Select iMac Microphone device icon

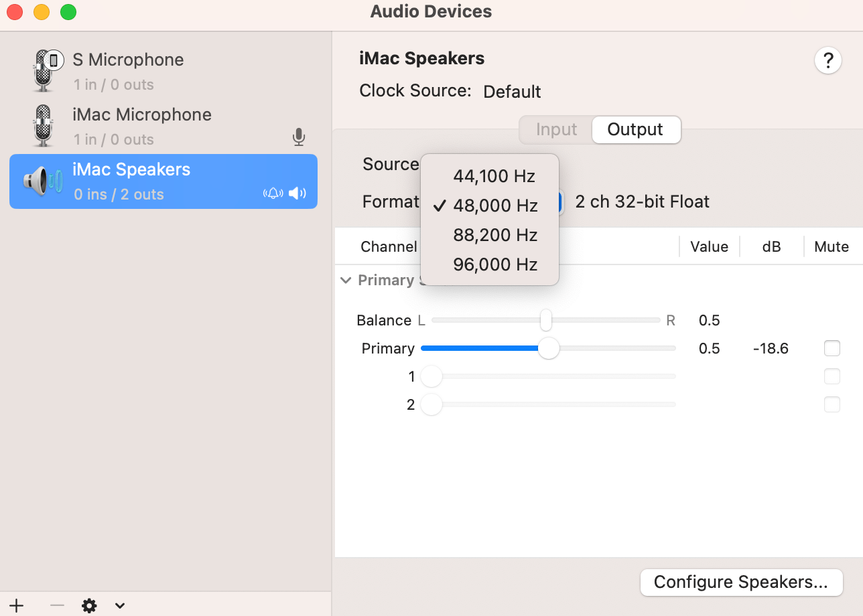point(43,126)
